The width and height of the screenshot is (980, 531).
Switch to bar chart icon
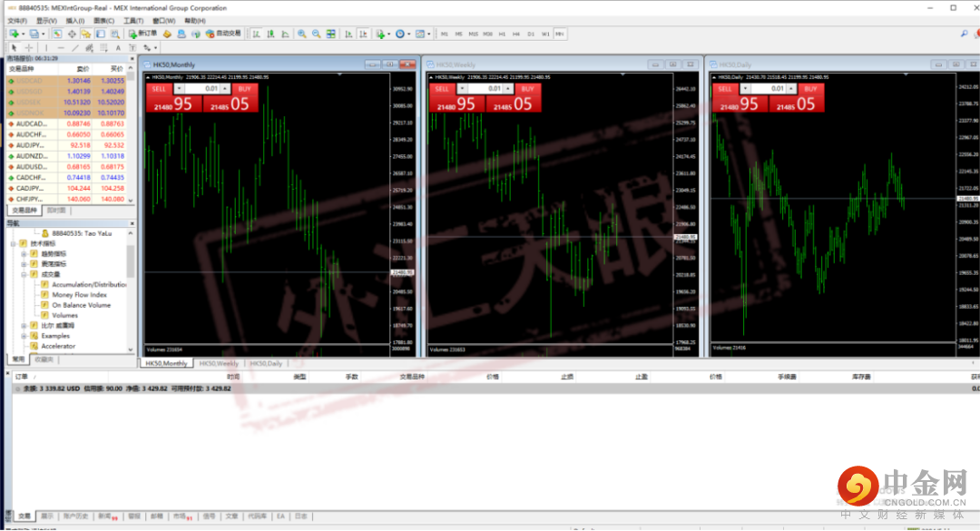(256, 34)
